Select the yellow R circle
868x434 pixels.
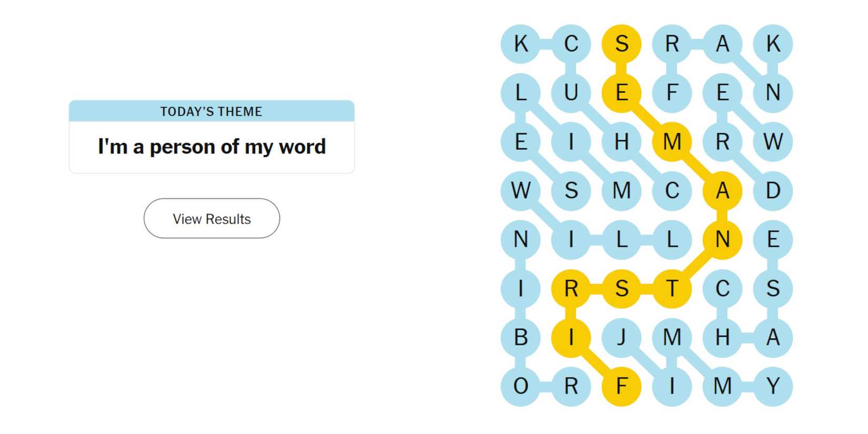(x=571, y=289)
